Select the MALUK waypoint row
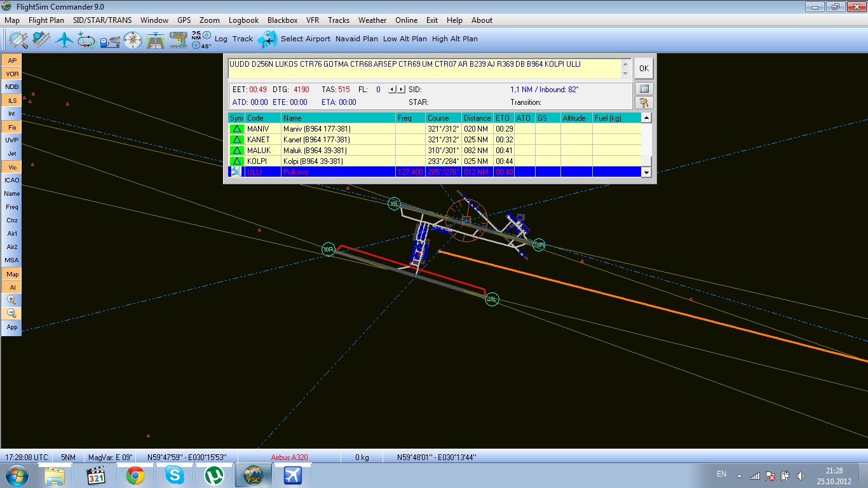 [x=435, y=151]
